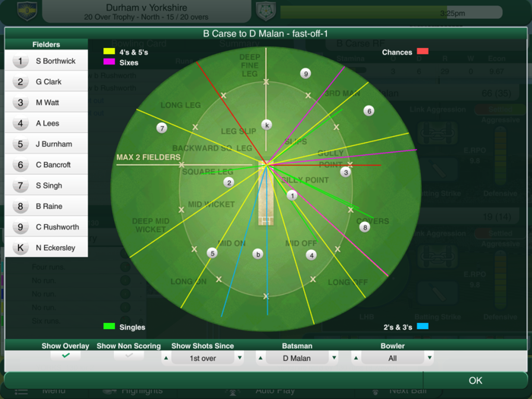Step Bowler selector down arrow
The width and height of the screenshot is (532, 399).
tap(429, 358)
